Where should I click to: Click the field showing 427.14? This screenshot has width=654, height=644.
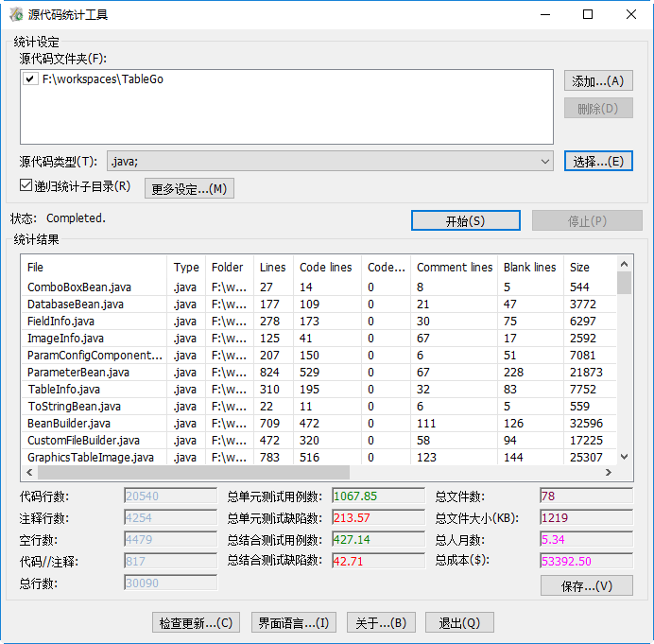[x=378, y=539]
